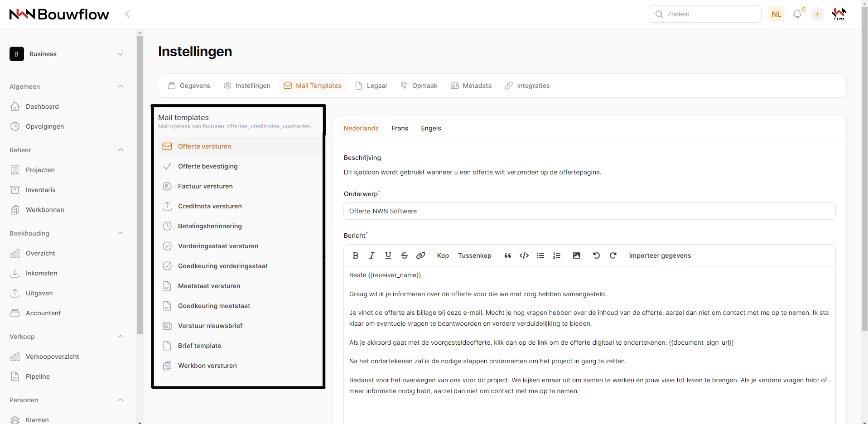Collapse sidebar using the back chevron

(127, 14)
